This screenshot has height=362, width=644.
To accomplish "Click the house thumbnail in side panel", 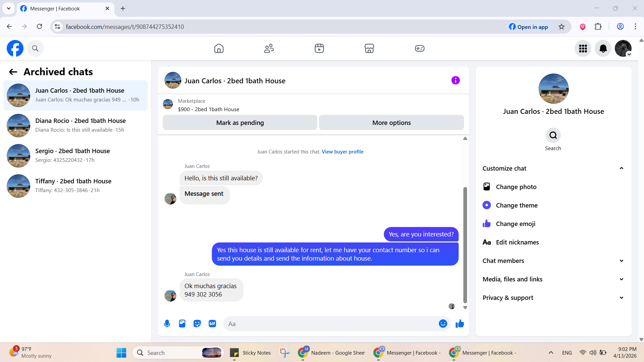I will (553, 89).
